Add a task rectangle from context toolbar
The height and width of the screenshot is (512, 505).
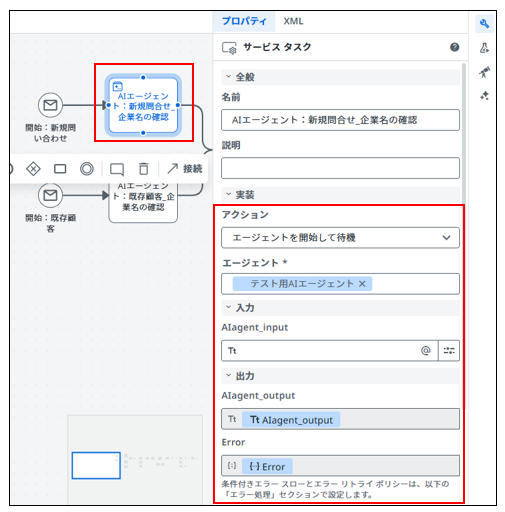[x=60, y=169]
